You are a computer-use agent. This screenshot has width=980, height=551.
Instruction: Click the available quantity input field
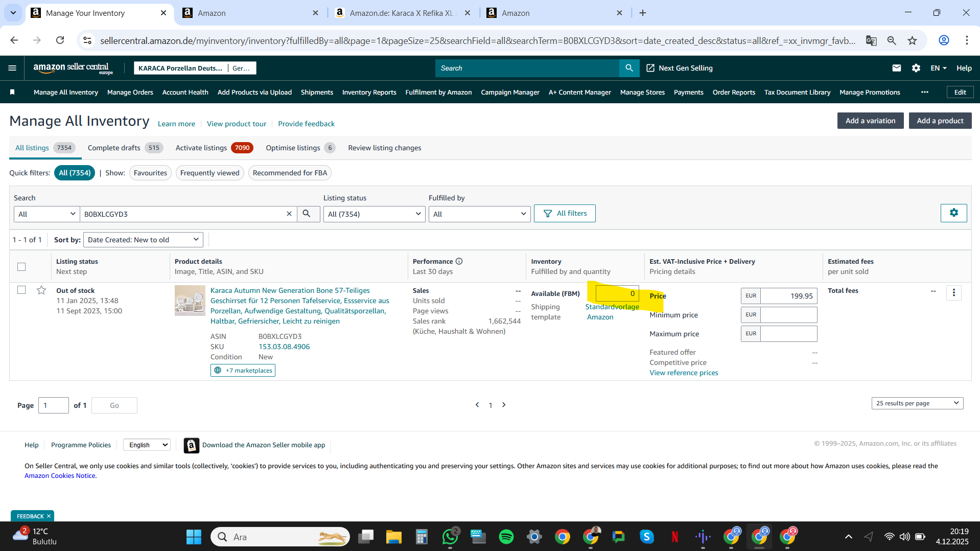click(617, 293)
